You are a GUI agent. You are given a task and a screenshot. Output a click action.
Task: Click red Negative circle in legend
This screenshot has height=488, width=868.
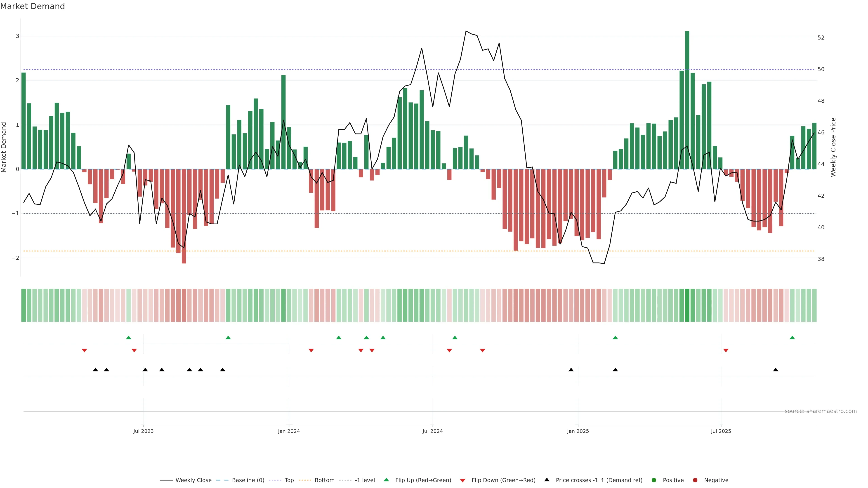coord(695,480)
